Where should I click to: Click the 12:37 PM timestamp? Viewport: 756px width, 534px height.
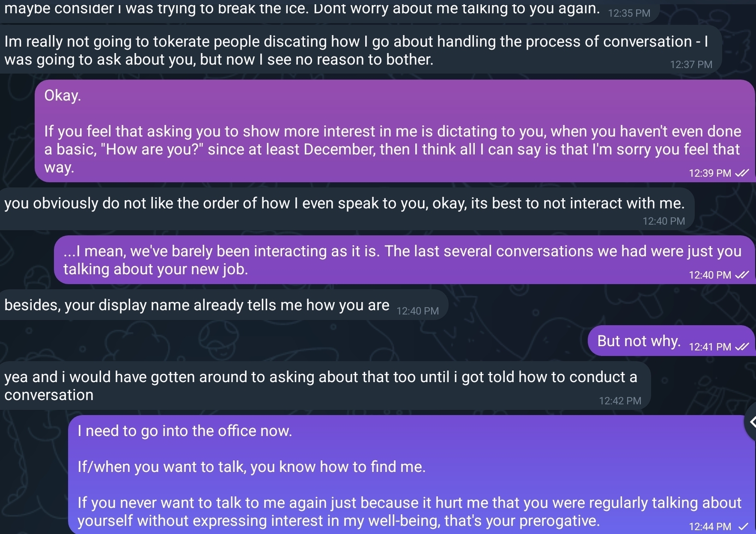691,65
